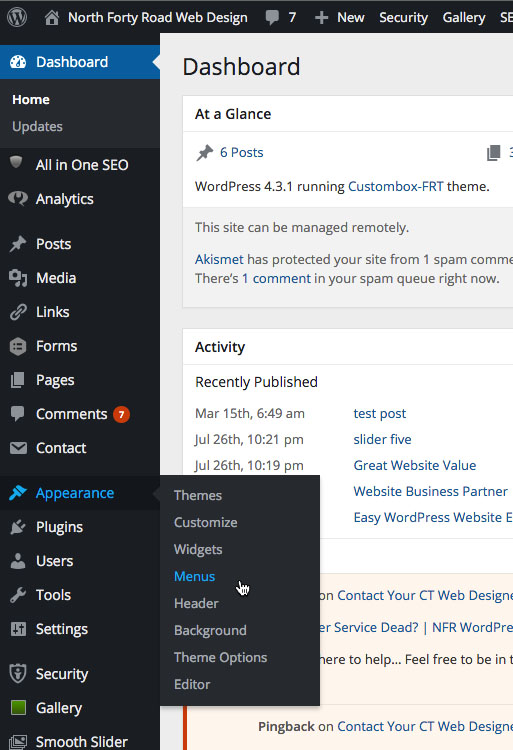Open Customize in Appearance submenu

pyautogui.click(x=206, y=522)
